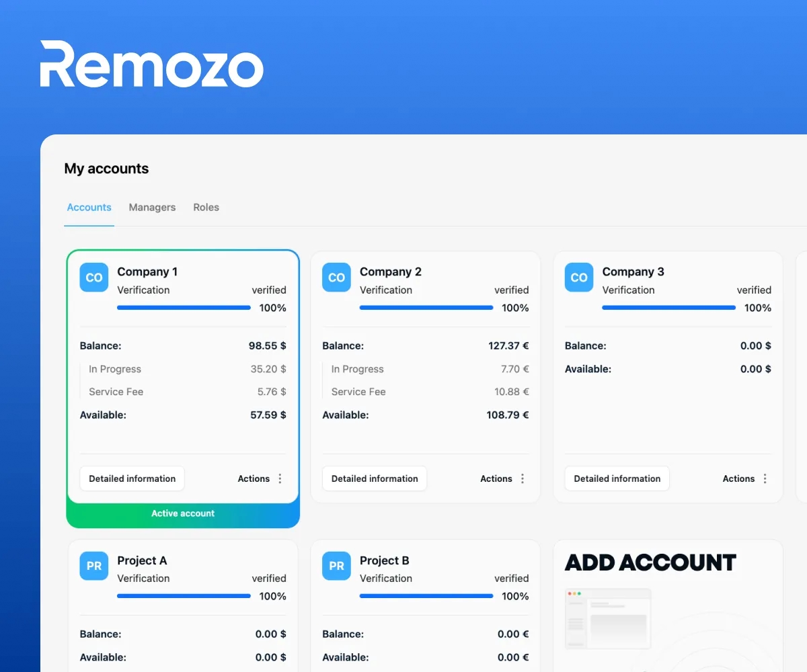The height and width of the screenshot is (672, 807).
Task: Click the ADD ACCOUNT heading
Action: point(650,562)
